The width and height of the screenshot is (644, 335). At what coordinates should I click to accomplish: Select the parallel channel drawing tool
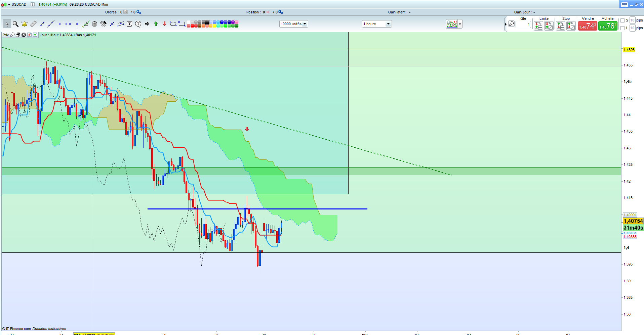tap(121, 24)
